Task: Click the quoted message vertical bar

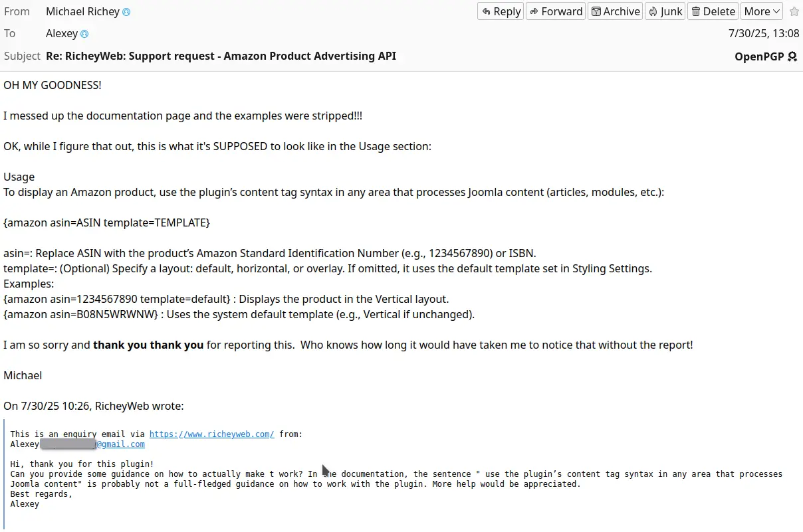Action: point(4,476)
